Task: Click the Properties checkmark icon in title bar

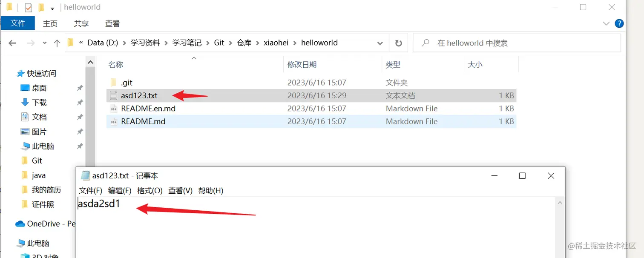Action: tap(29, 8)
